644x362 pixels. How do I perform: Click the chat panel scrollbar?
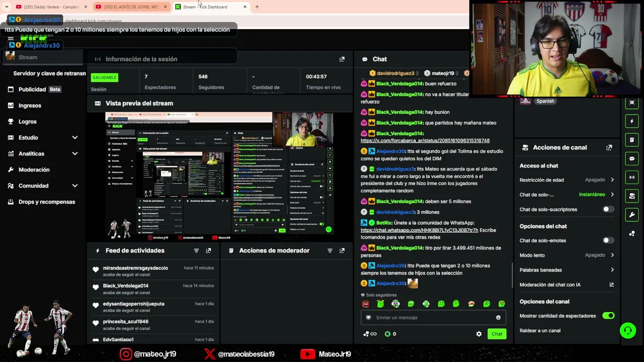pos(512,276)
